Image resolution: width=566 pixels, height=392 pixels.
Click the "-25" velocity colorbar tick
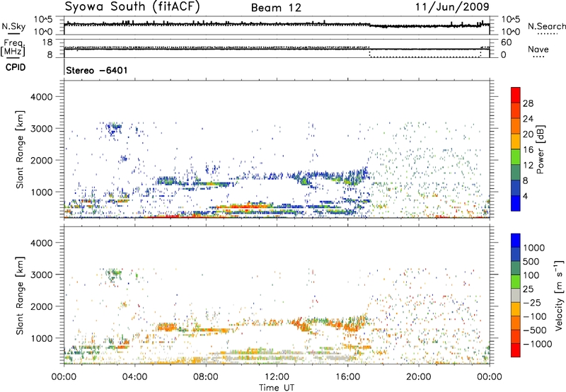532,303
